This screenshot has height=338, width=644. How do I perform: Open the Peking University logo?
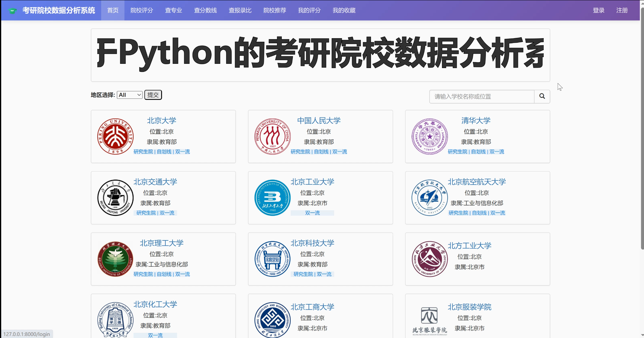tap(115, 137)
